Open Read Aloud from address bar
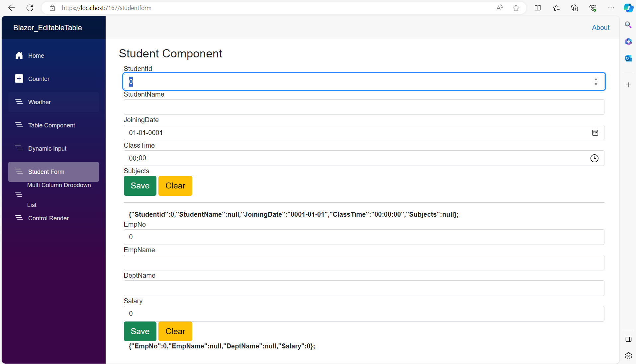Viewport: 636px width, 364px height. click(x=499, y=8)
